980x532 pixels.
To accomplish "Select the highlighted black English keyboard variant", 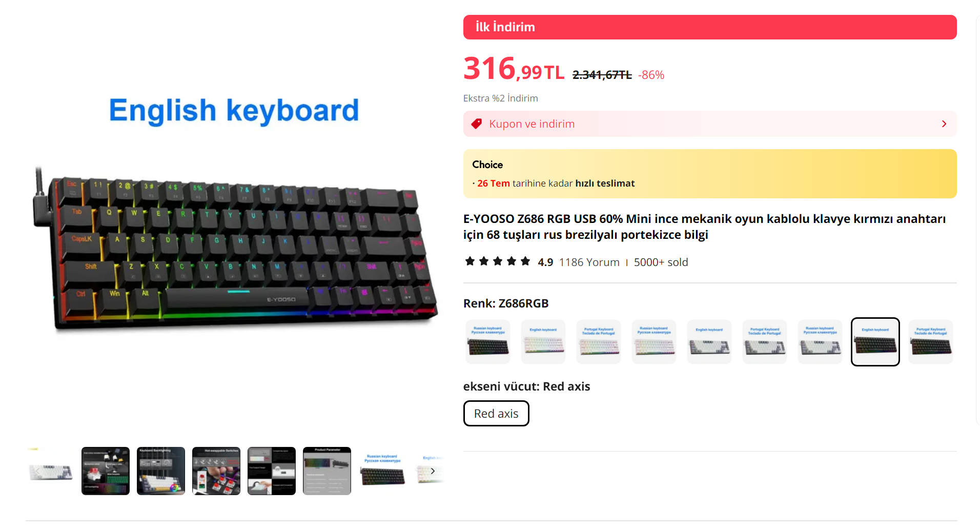I will click(x=875, y=341).
